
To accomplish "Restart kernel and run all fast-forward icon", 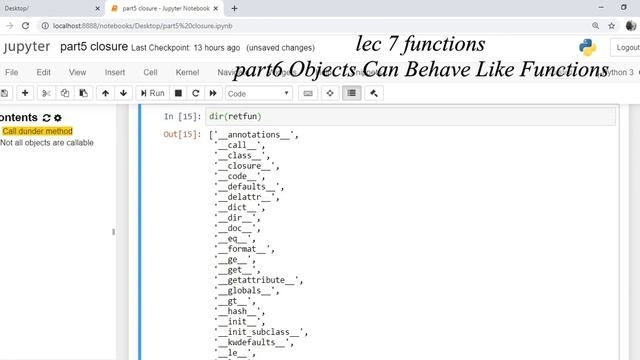I will click(213, 93).
